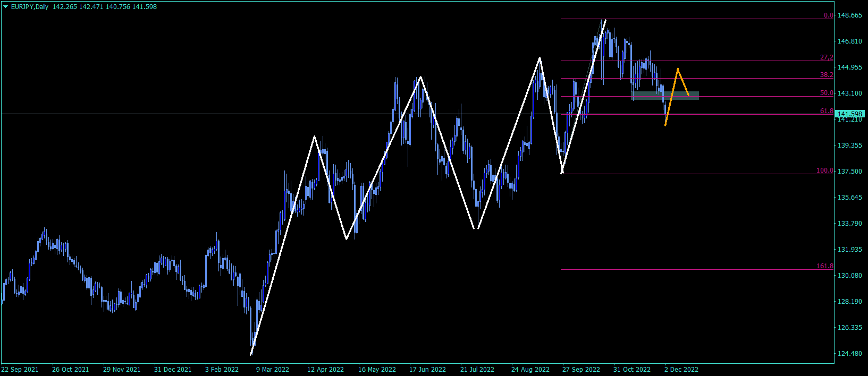Click the 3 Feb 2022 date label

[x=222, y=370]
